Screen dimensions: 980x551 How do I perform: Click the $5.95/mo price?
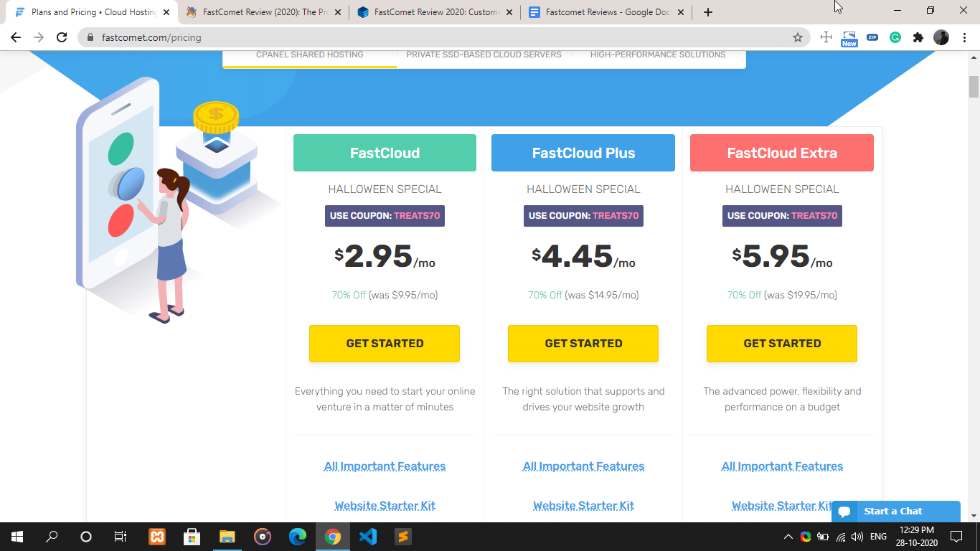pyautogui.click(x=782, y=257)
